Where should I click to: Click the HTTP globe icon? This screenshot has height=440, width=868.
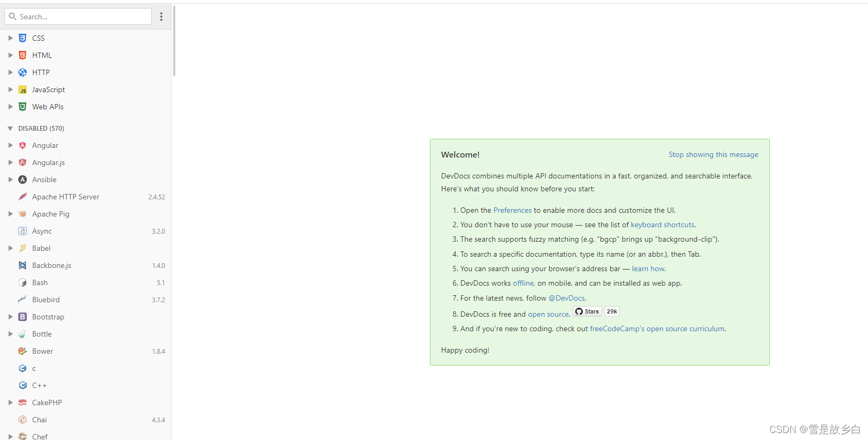point(23,72)
